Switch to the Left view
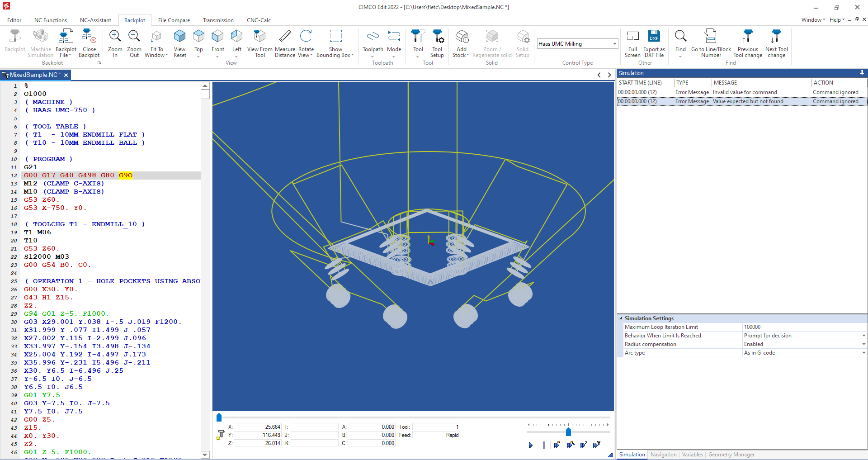The image size is (868, 460). [236, 43]
